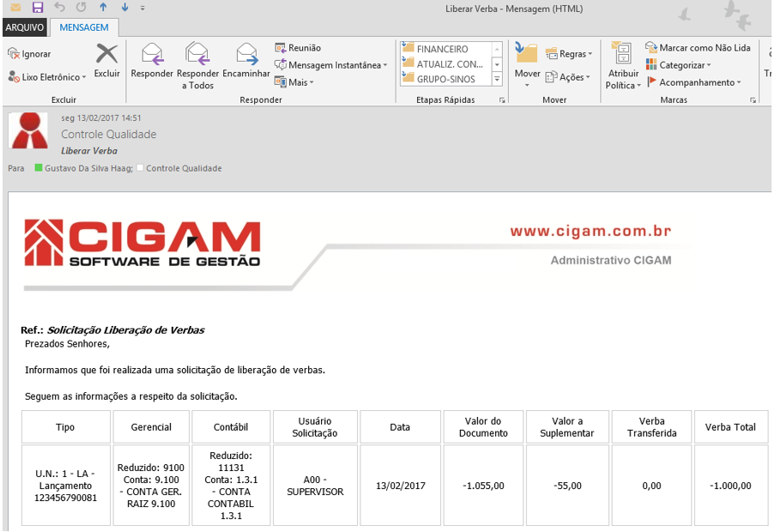Viewport: 781px width, 532px height.
Task: Click the value -55,00
Action: [567, 486]
